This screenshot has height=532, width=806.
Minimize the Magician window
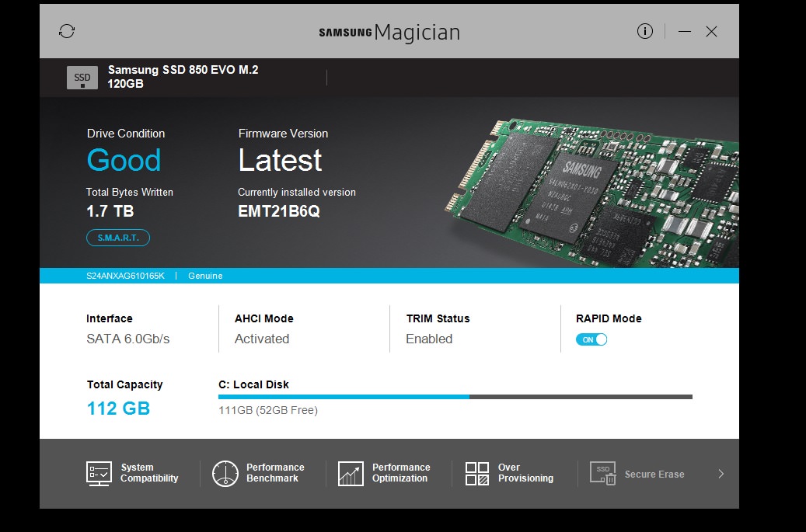click(685, 31)
